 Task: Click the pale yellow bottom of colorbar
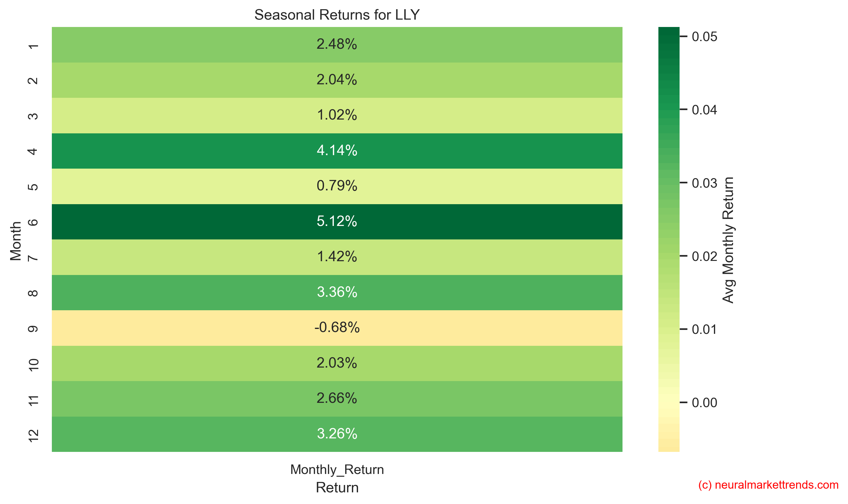[668, 445]
